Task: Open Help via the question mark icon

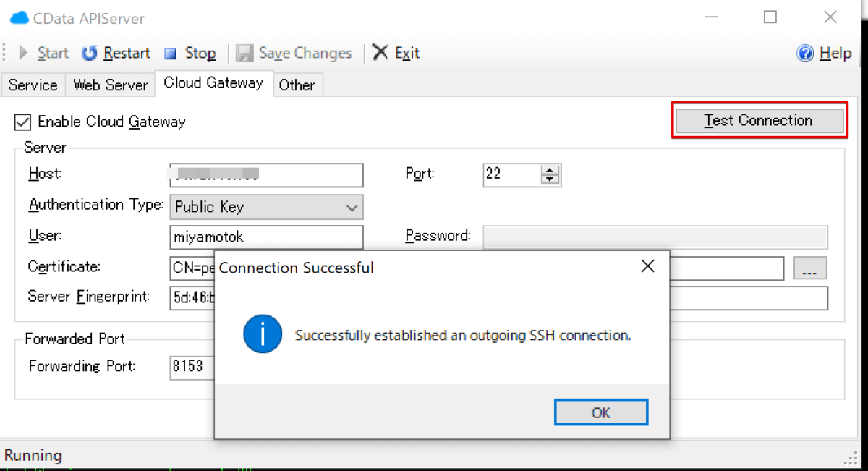Action: click(x=804, y=53)
